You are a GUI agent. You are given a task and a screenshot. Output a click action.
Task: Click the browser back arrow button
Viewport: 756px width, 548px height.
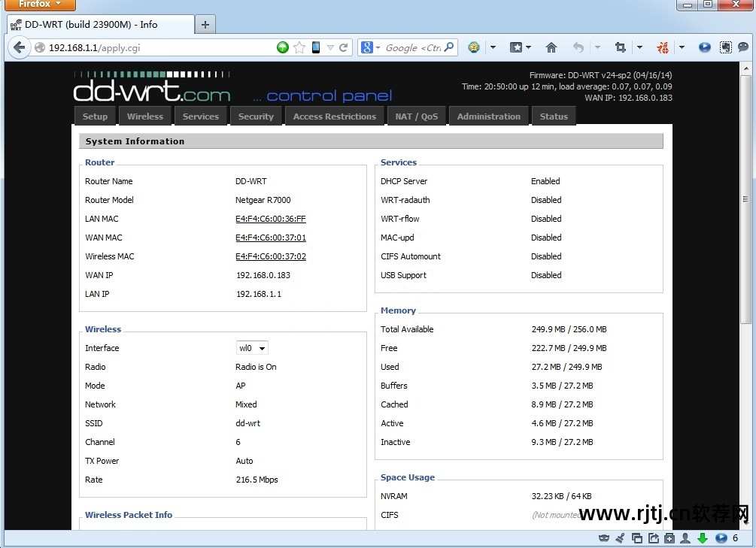pyautogui.click(x=20, y=47)
